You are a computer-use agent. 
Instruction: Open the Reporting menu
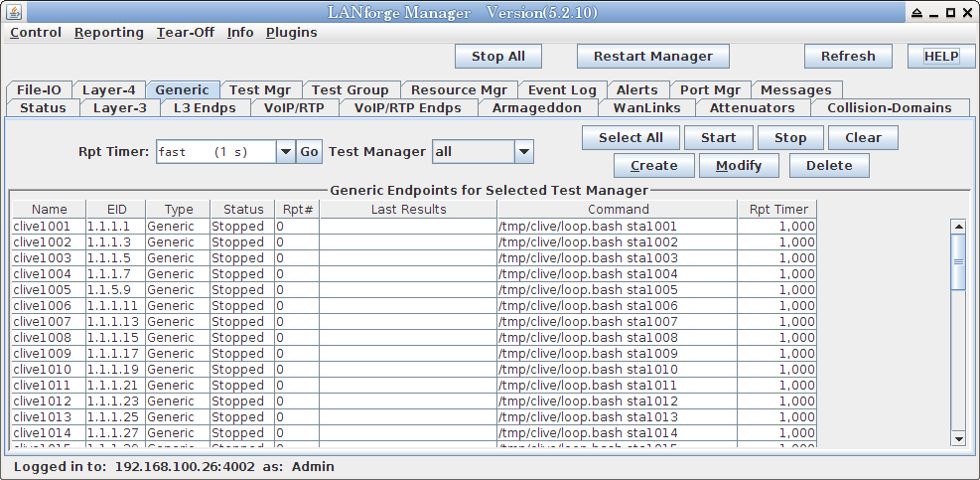point(109,33)
